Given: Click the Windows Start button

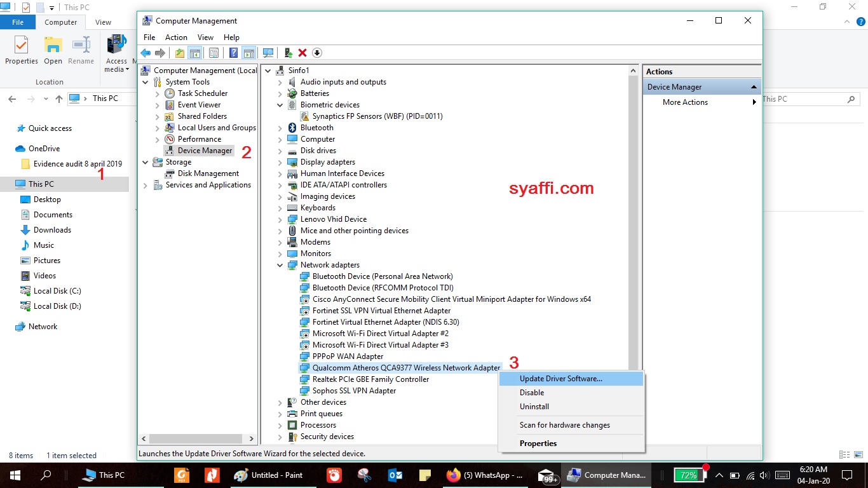Looking at the screenshot, I should pos(15,475).
